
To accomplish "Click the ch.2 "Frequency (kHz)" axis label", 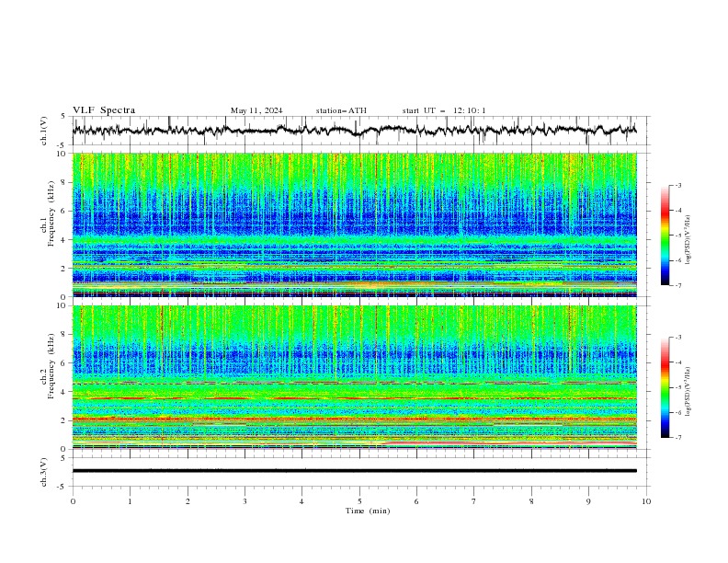I will [x=51, y=366].
